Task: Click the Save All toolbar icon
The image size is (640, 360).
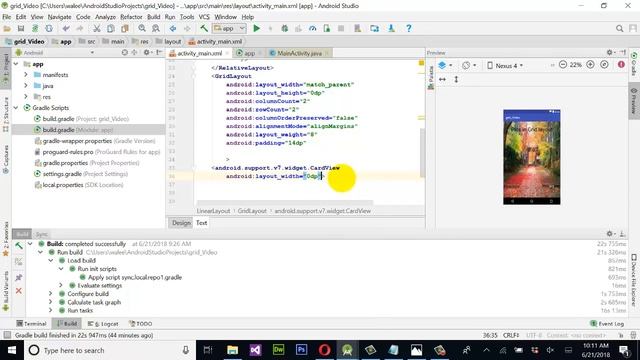Action: point(21,29)
